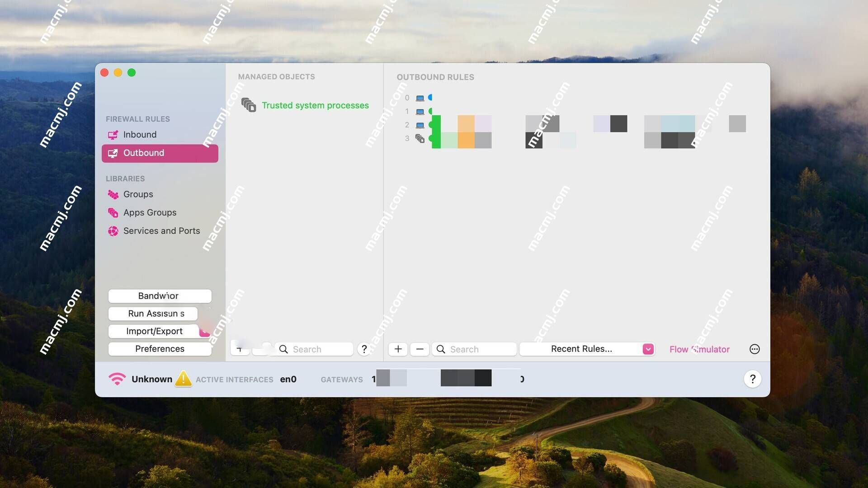Click the warning icon next to Unknown network
This screenshot has width=868, height=488.
183,378
